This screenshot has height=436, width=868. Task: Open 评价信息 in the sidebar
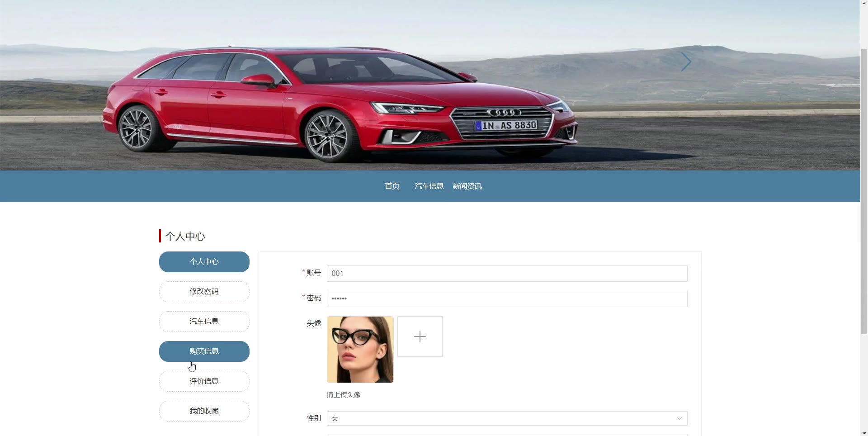click(204, 381)
